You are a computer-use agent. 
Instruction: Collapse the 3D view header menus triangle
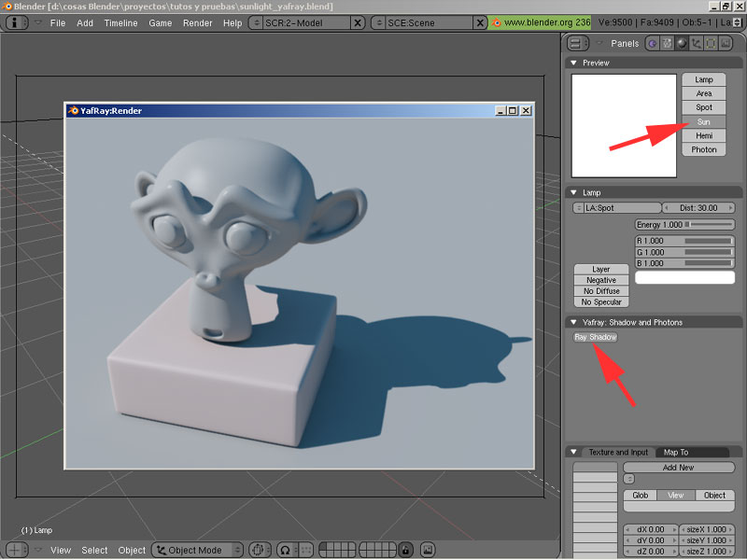(38, 550)
